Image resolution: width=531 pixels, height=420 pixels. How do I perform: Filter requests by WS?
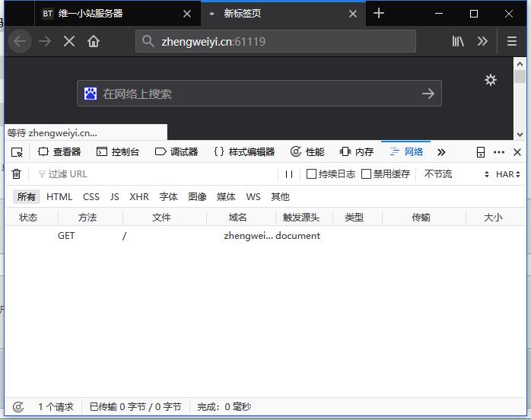[x=253, y=197]
